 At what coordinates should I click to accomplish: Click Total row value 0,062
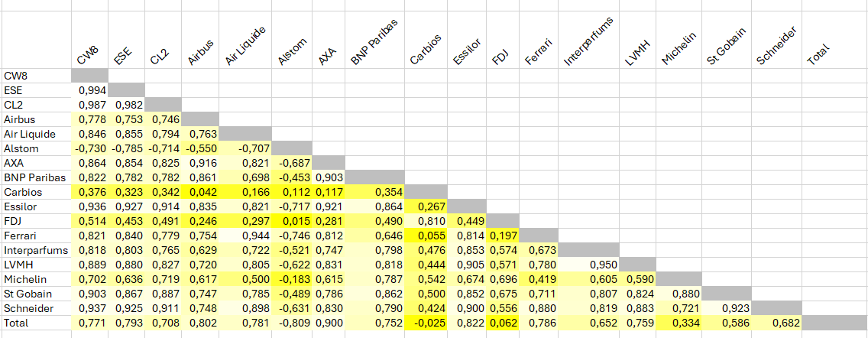pyautogui.click(x=504, y=321)
